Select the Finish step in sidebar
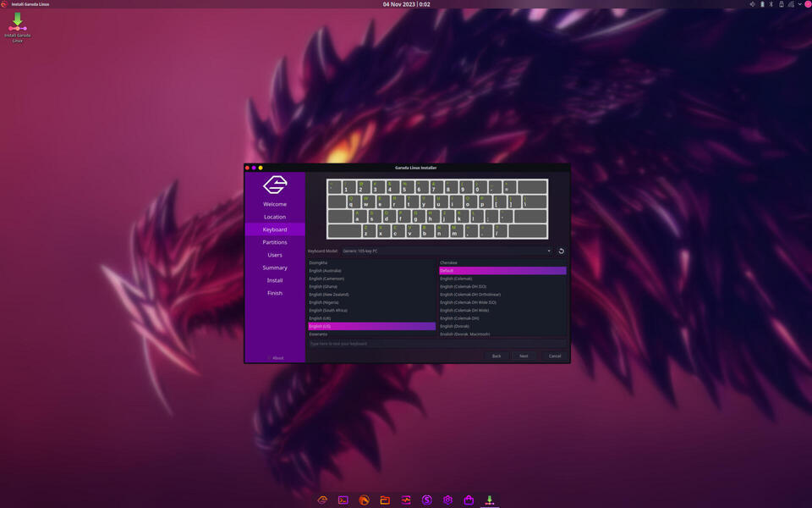This screenshot has width=812, height=508. pos(275,293)
